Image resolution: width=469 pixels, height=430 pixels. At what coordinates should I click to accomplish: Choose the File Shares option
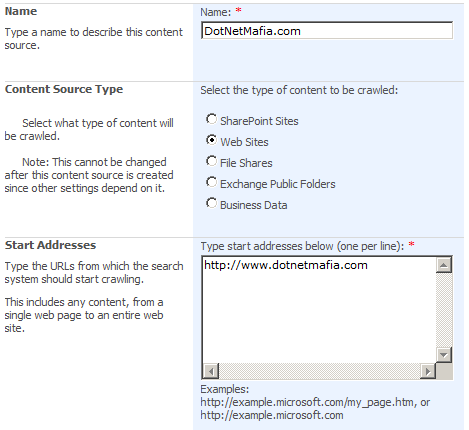tap(211, 161)
